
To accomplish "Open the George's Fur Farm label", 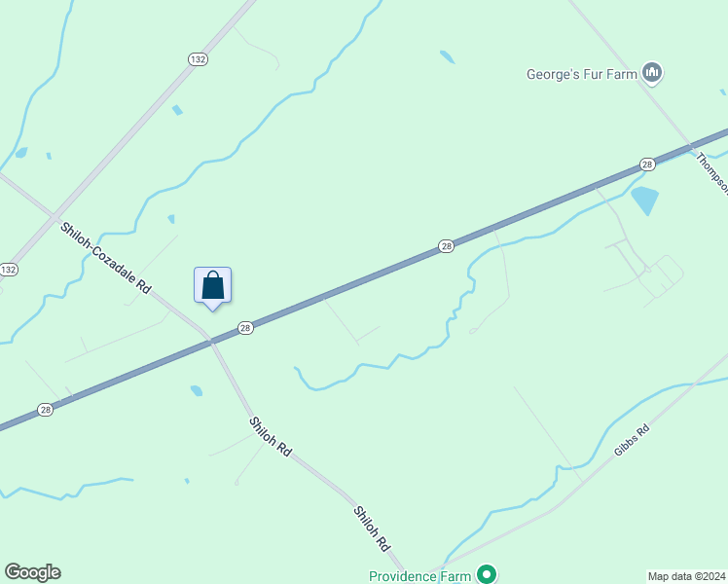I will point(581,74).
